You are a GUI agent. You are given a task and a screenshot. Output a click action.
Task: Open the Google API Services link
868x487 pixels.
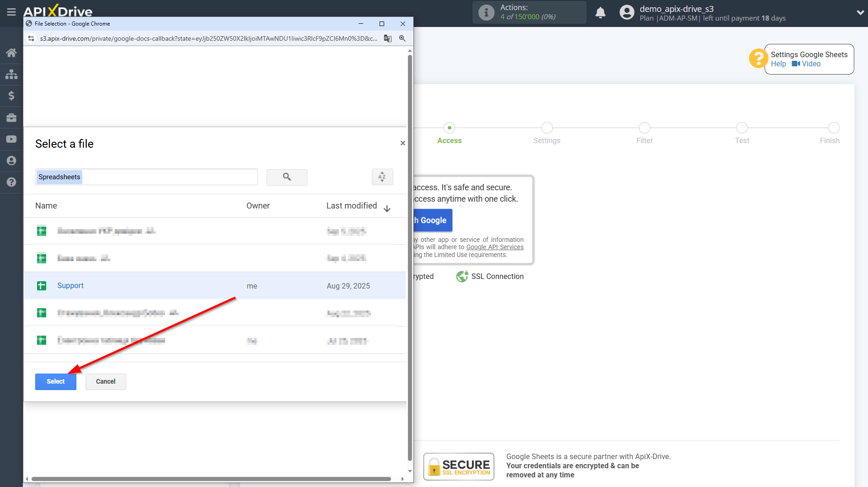point(495,247)
